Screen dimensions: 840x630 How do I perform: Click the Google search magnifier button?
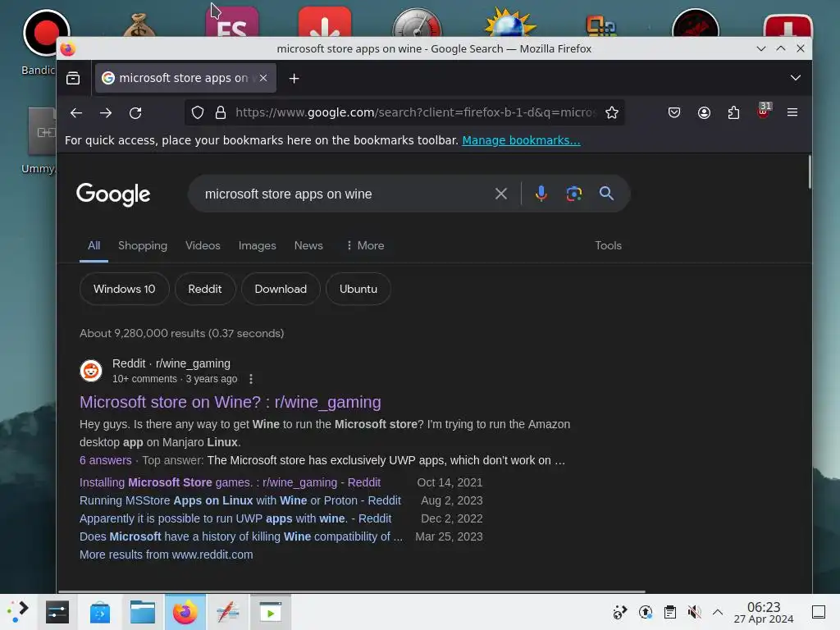[x=606, y=194]
